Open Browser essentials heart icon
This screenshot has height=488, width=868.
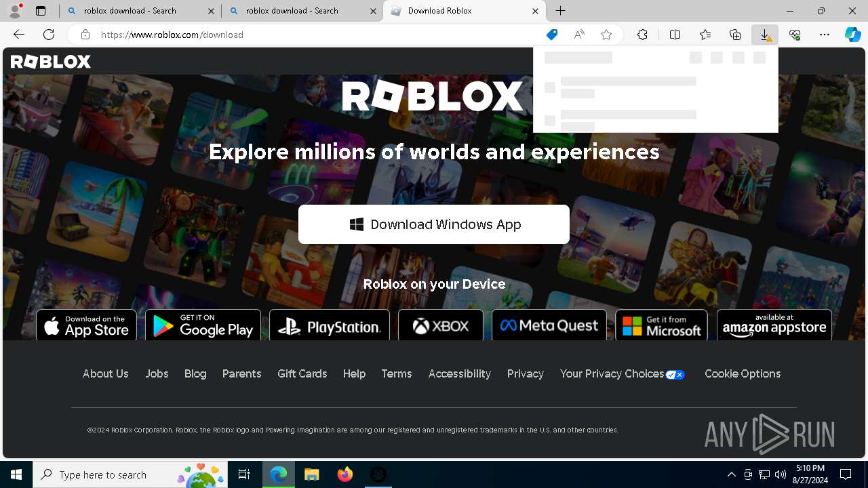coord(795,35)
